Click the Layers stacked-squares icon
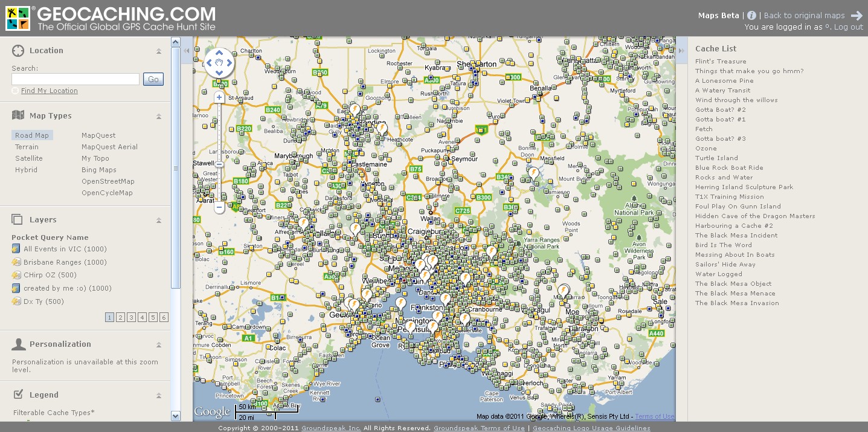Image resolution: width=868 pixels, height=432 pixels. (x=18, y=220)
